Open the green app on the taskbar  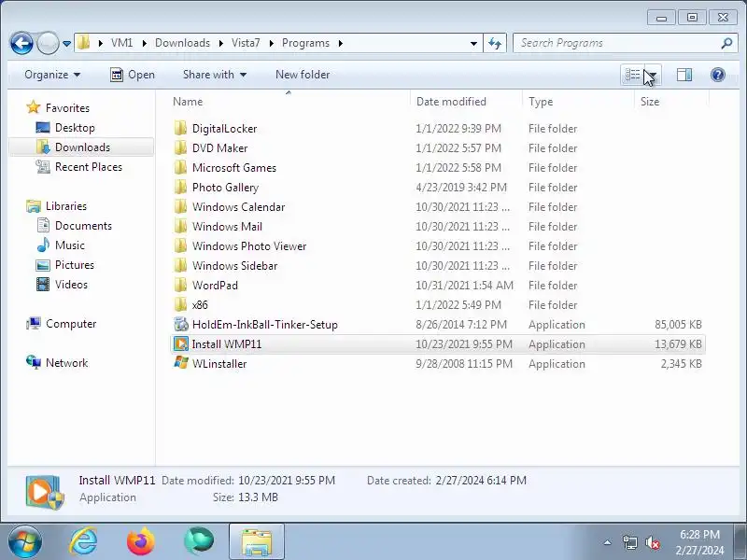pos(199,541)
